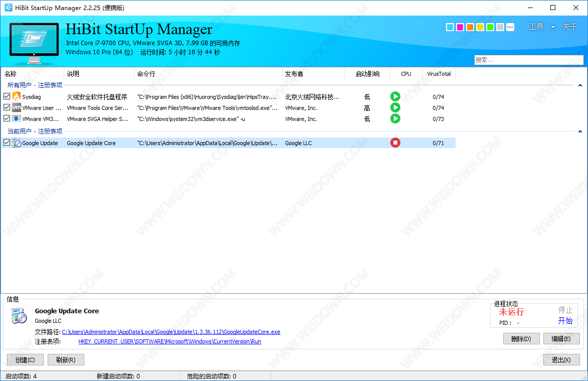The image size is (588, 381).
Task: Close the HiBit StartUp Manager window
Action: (576, 8)
